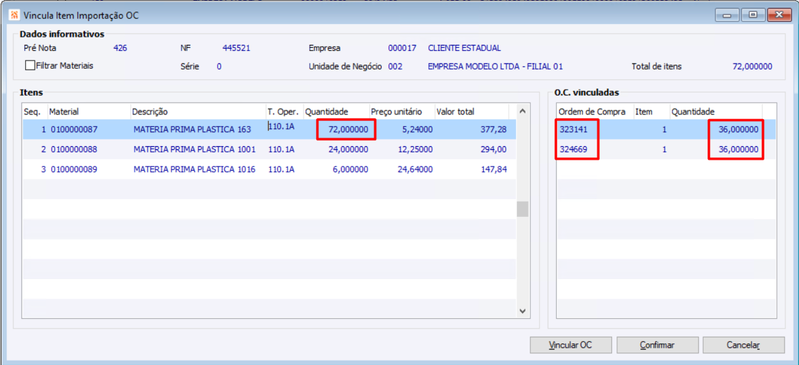
Task: Click the total value 377,28
Action: point(494,129)
